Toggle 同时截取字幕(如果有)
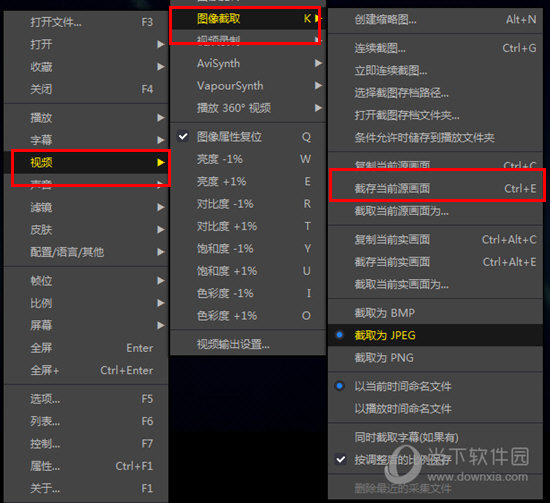 pyautogui.click(x=435, y=437)
